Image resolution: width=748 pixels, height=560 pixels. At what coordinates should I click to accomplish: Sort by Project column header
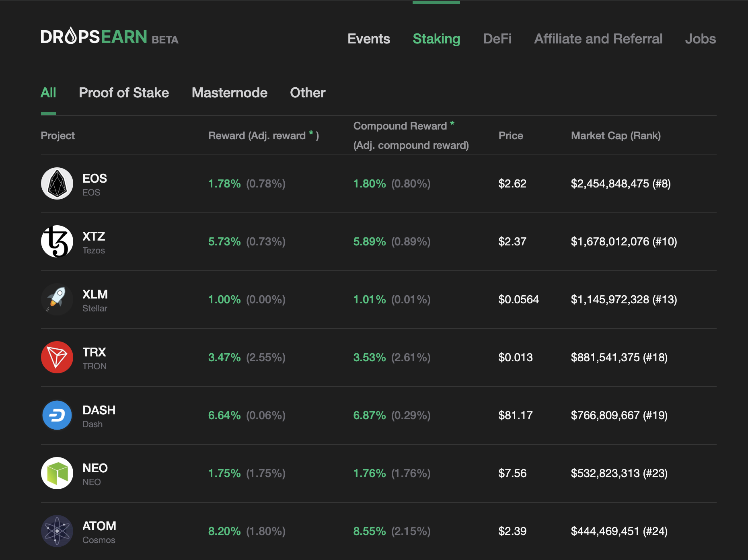point(58,136)
